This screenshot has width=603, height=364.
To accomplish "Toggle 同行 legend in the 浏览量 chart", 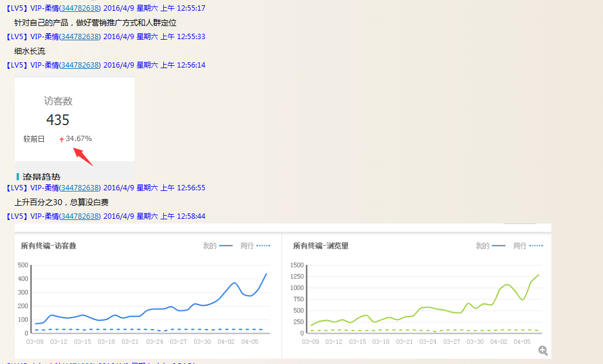I will pyautogui.click(x=528, y=245).
